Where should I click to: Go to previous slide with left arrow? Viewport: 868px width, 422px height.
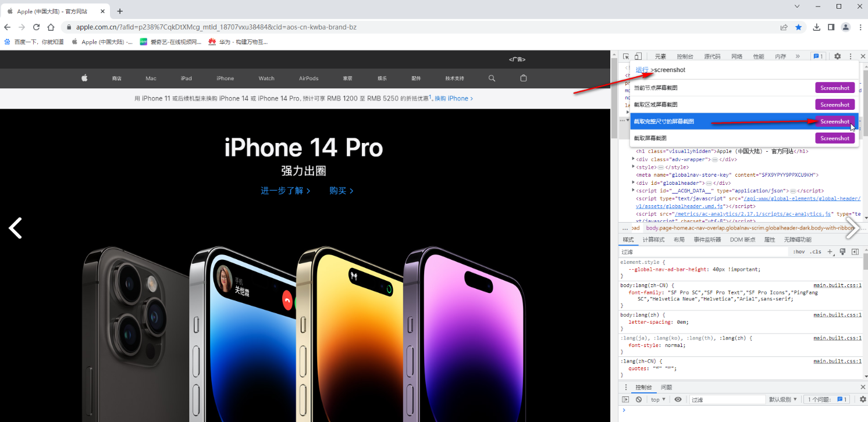(x=15, y=228)
